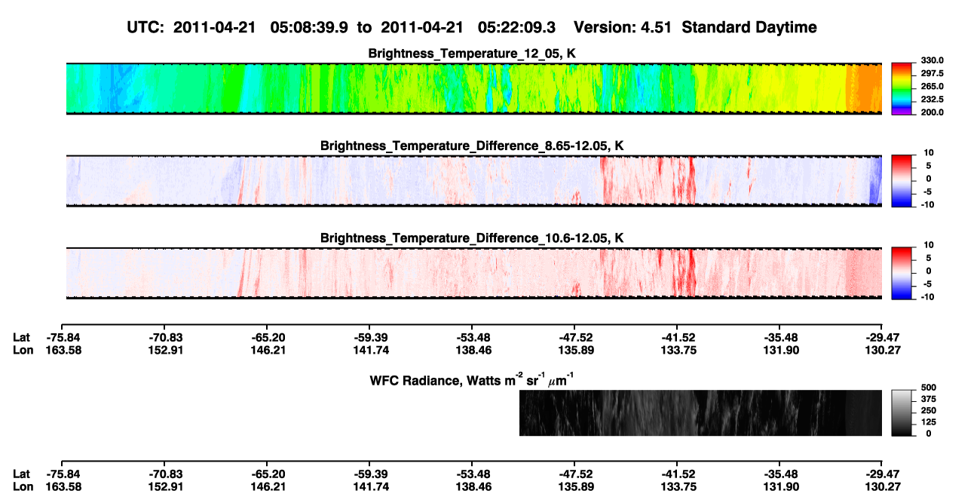
Task: Click the -75.84 latitude tick on lower axis
Action: point(61,474)
